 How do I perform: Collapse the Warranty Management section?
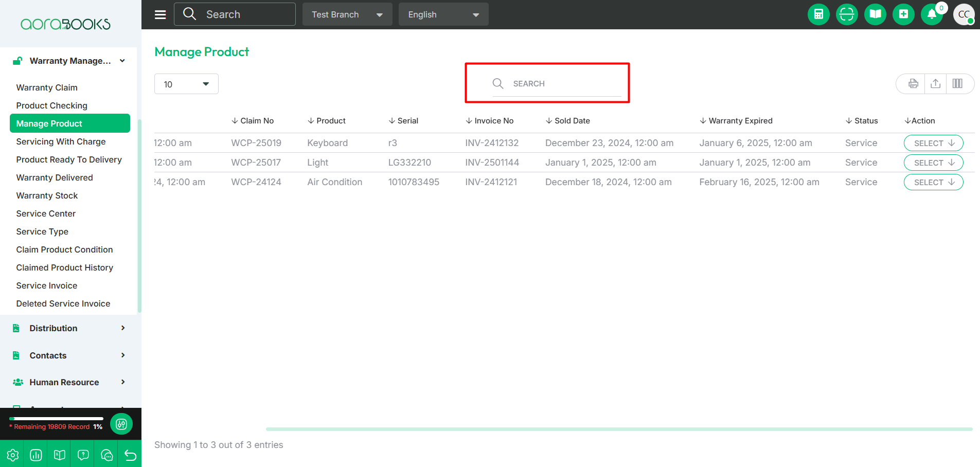[x=70, y=61]
